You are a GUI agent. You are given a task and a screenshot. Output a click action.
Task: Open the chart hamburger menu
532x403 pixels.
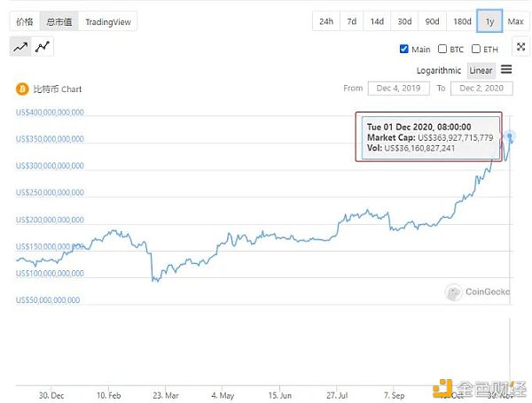tap(506, 70)
